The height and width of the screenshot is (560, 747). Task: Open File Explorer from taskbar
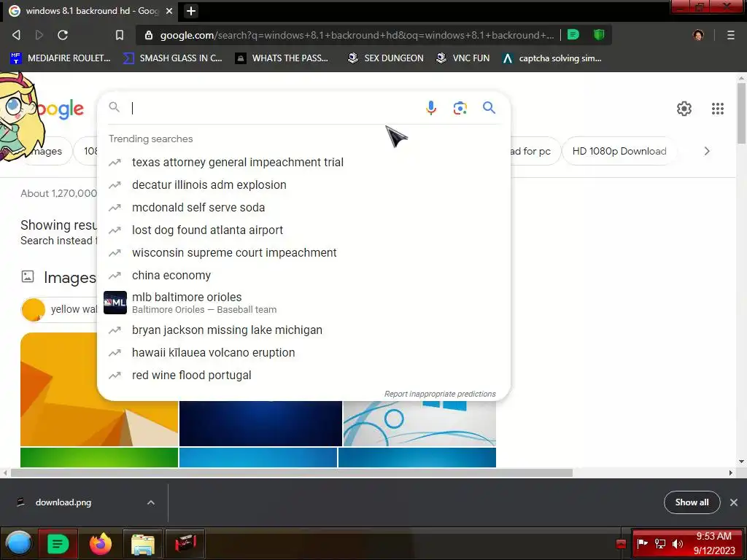pos(142,543)
